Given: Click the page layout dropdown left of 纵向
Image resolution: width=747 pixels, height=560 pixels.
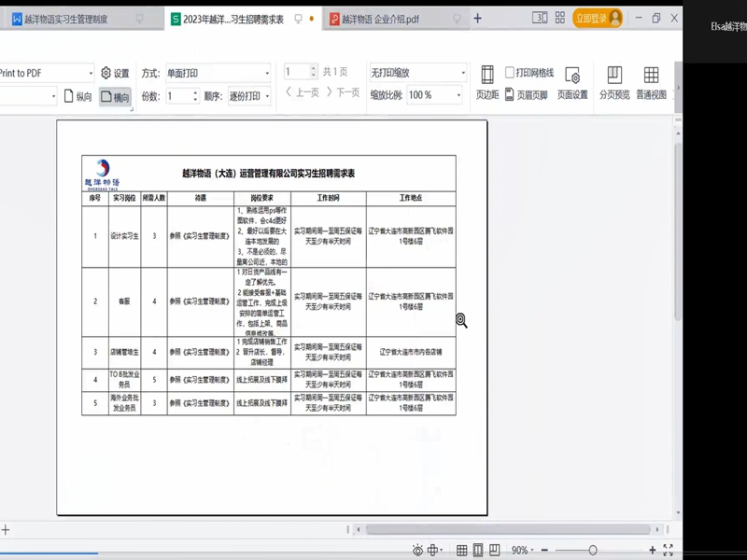Looking at the screenshot, I should [x=29, y=96].
